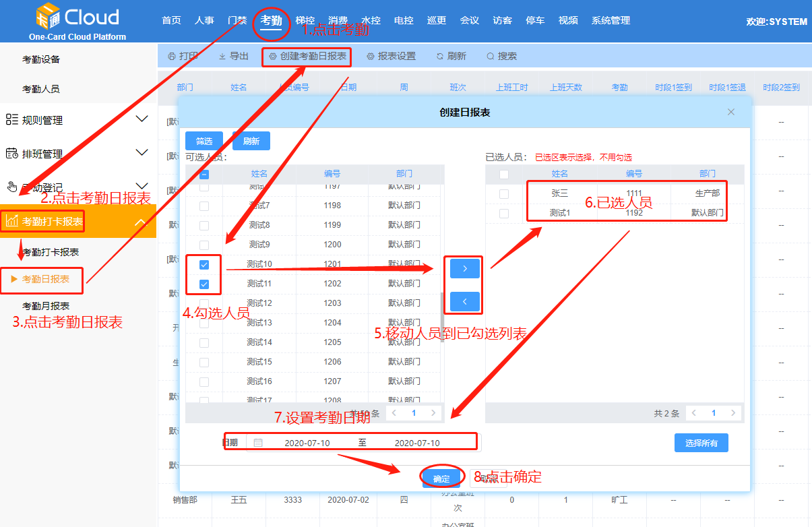Click calendar icon in date field
812x527 pixels.
[x=258, y=443]
